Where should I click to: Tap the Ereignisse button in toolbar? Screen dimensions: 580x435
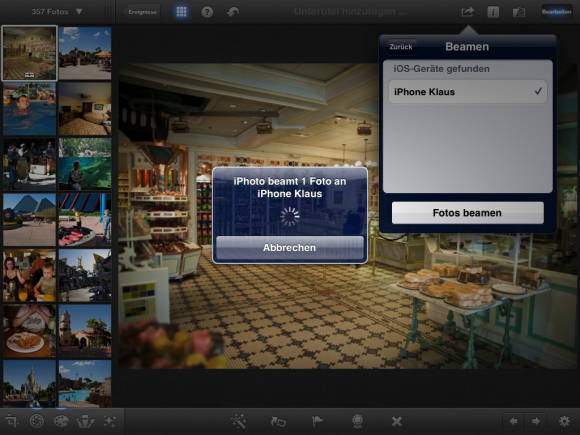[x=142, y=12]
